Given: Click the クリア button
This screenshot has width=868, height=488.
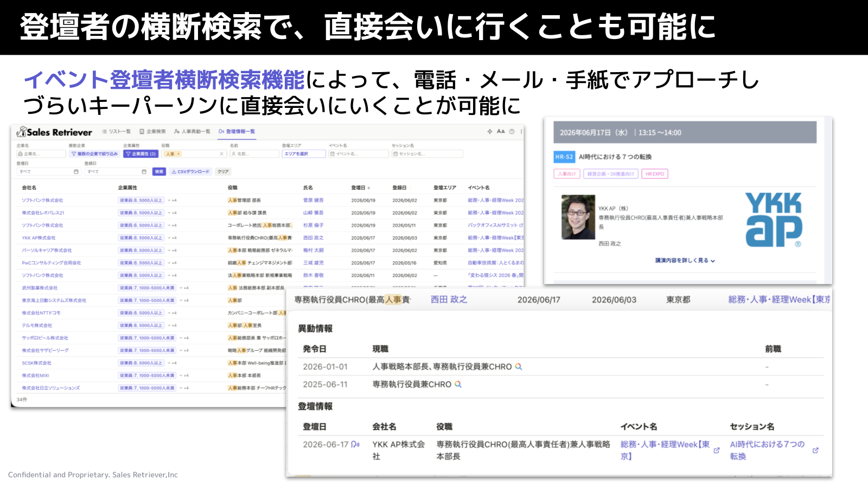Looking at the screenshot, I should coord(224,171).
